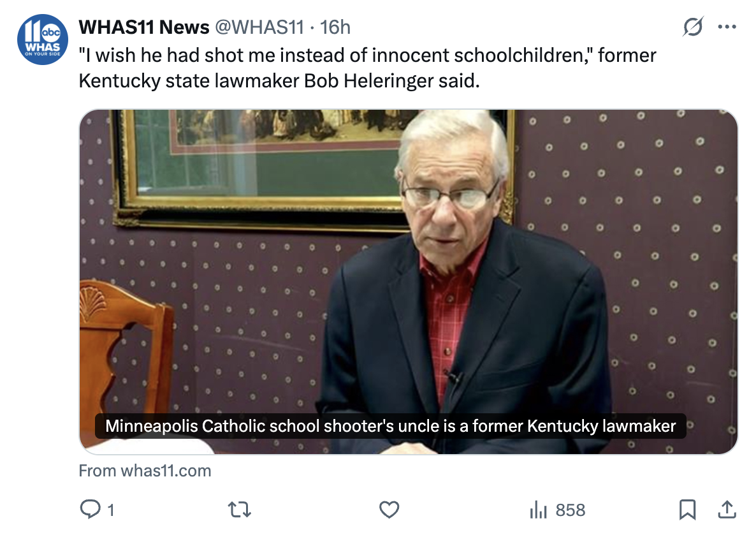
Task: Click the reply count of 1
Action: pos(111,510)
